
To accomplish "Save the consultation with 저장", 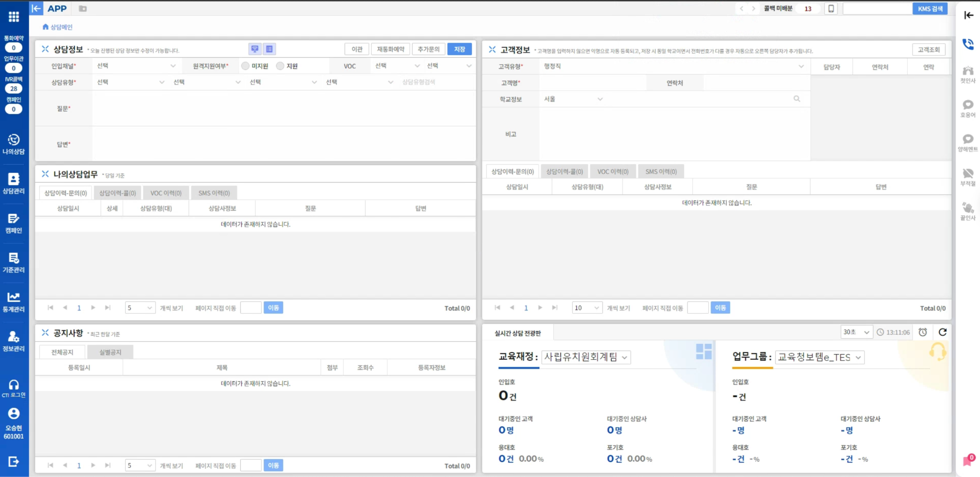I will (x=460, y=49).
